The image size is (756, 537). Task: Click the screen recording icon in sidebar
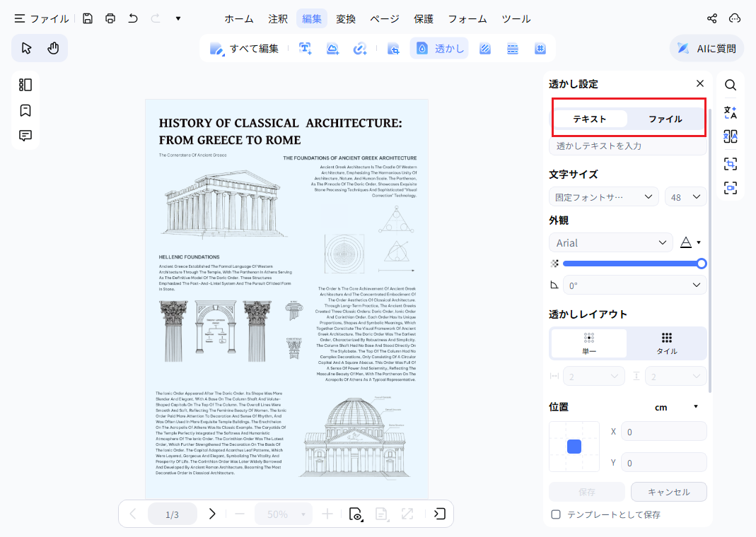[x=731, y=187]
